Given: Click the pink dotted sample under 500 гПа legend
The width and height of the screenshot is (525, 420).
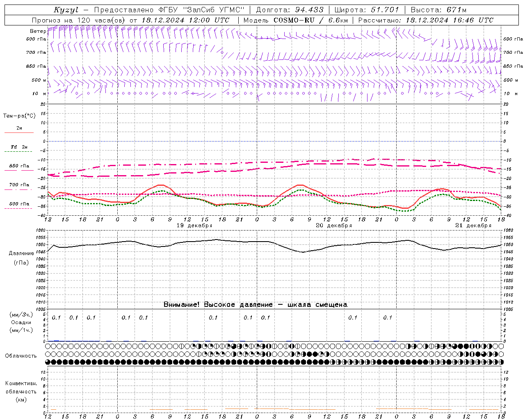Looking at the screenshot, I should point(18,208).
